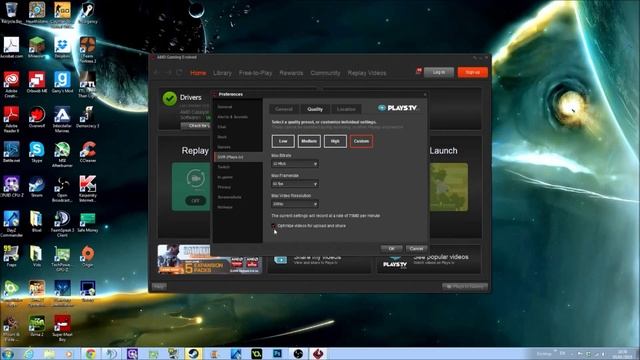Screen dimensions: 640x360
Task: Launch Battle.net desktop shortcut
Action: (11, 152)
